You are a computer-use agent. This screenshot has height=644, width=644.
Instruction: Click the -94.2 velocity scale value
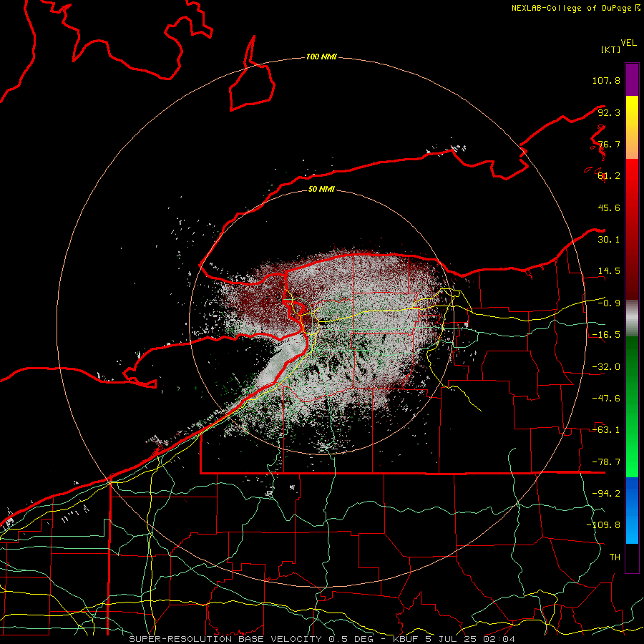[606, 494]
